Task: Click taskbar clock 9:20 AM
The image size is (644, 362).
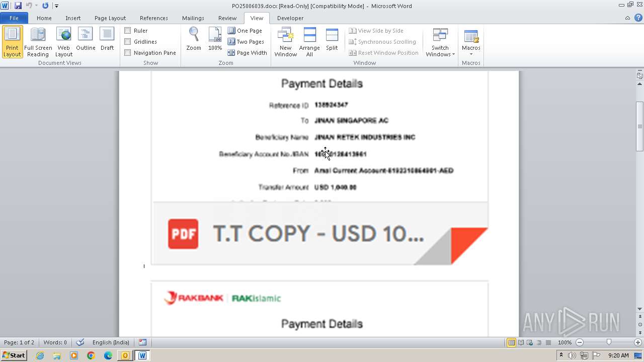Action: point(618,355)
